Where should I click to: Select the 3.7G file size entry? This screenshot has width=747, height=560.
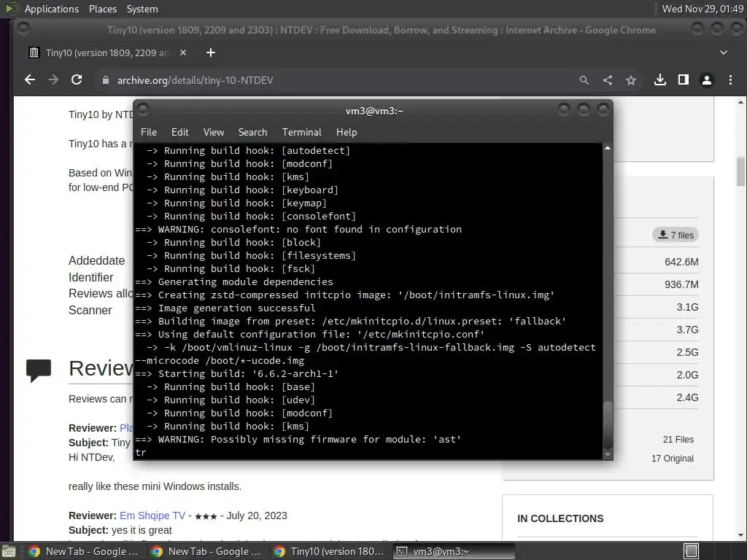pos(687,330)
